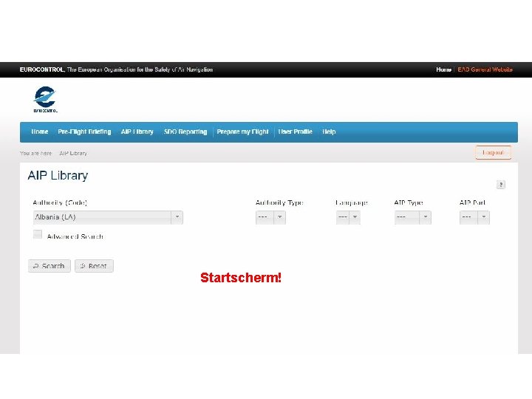Screen dimensions: 532x399
Task: Click AIP Library in the breadcrumb
Action: (73, 154)
